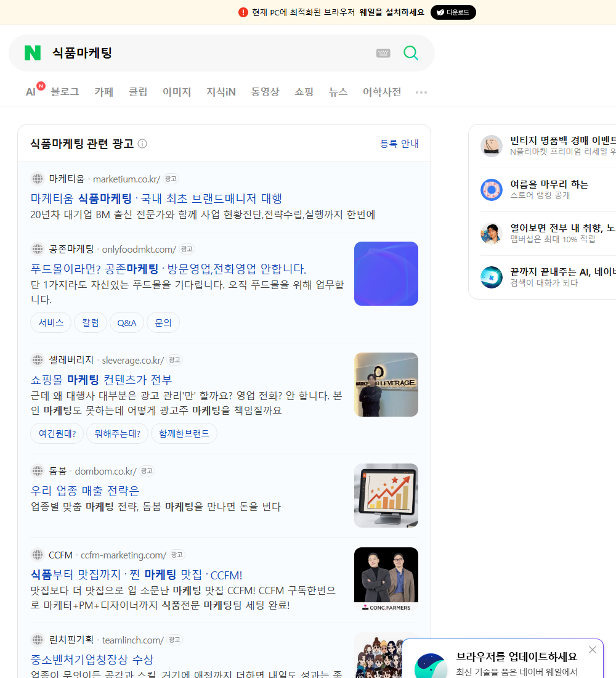
Task: Open the 등록 안내 link
Action: click(x=399, y=144)
